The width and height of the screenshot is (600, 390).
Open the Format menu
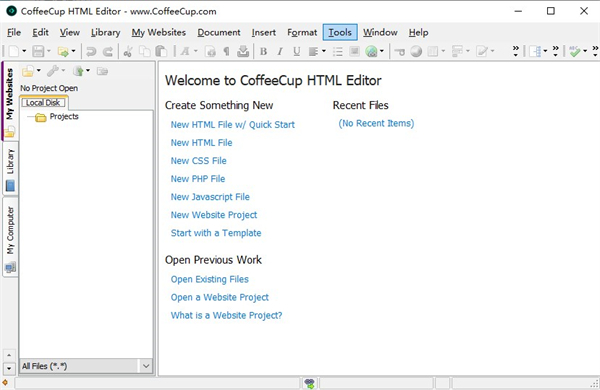click(302, 33)
